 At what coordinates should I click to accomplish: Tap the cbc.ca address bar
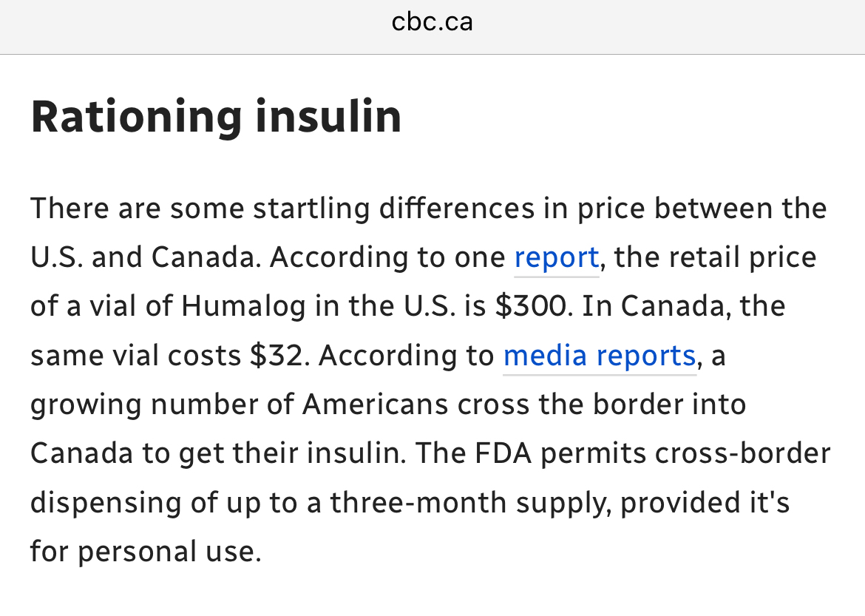[x=432, y=22]
